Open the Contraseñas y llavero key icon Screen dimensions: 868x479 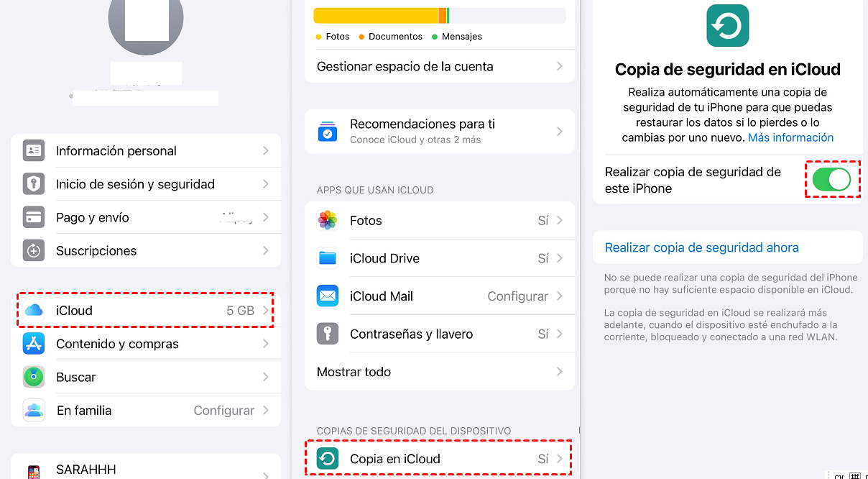coord(328,334)
